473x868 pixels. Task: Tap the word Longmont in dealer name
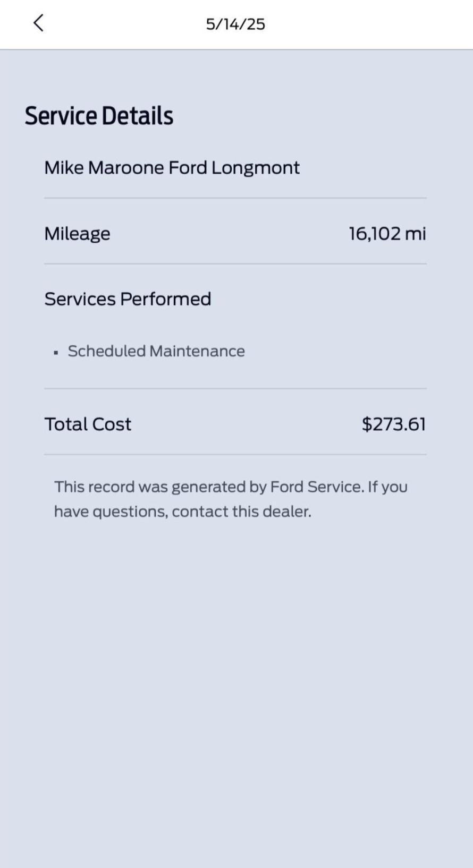pos(256,168)
